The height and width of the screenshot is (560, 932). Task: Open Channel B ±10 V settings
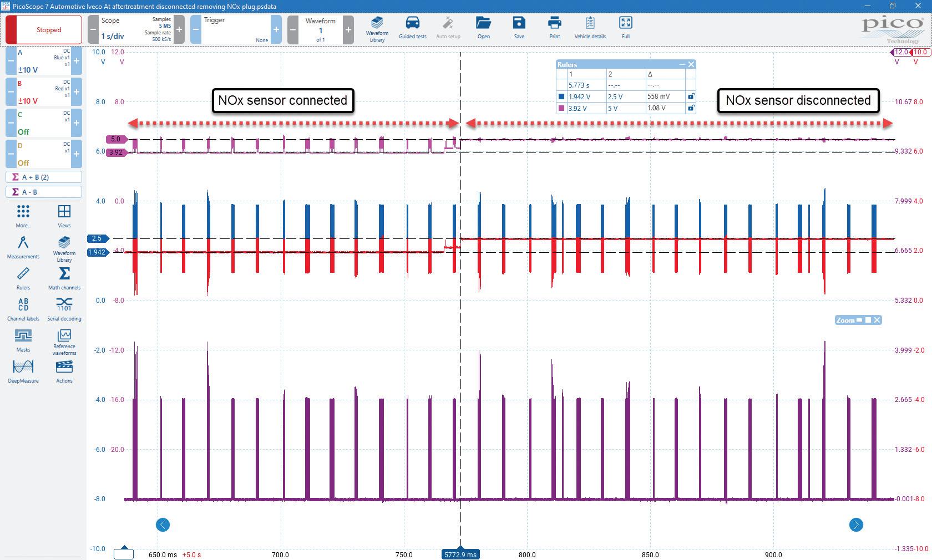coord(44,92)
